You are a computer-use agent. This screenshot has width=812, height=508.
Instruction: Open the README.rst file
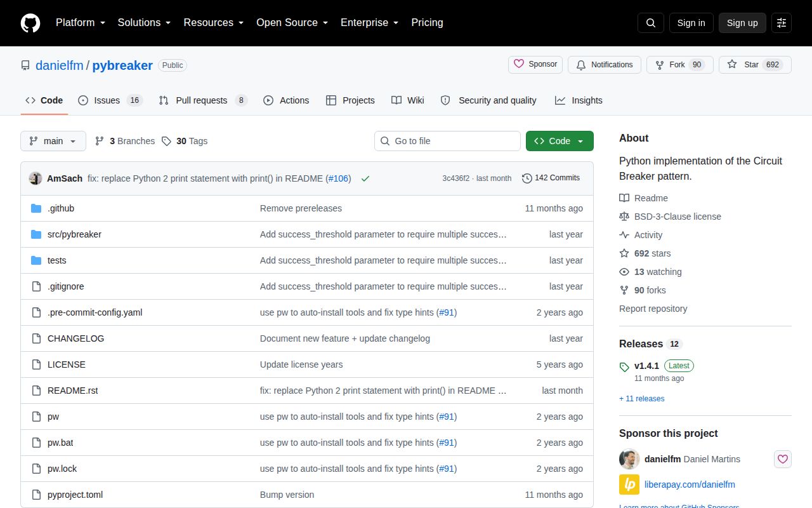pyautogui.click(x=73, y=391)
